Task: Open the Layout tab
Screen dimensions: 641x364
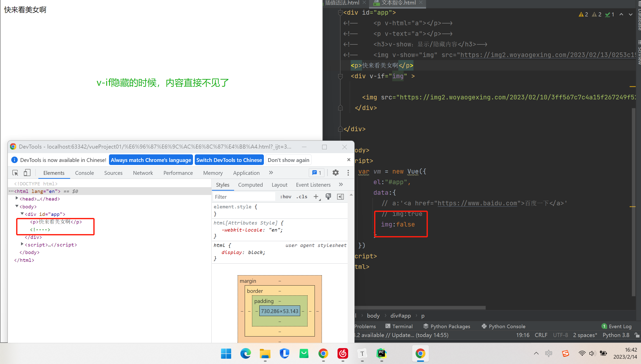Action: 280,185
